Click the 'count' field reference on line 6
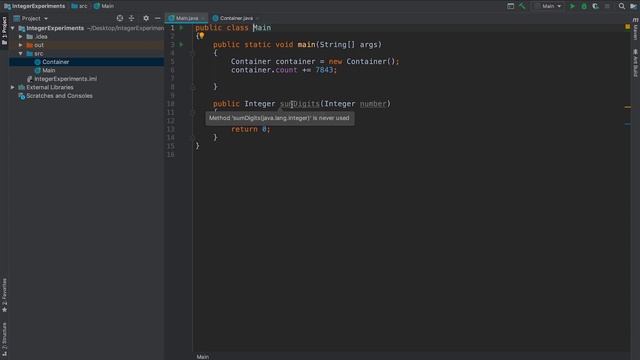The image size is (640, 360). pyautogui.click(x=287, y=70)
